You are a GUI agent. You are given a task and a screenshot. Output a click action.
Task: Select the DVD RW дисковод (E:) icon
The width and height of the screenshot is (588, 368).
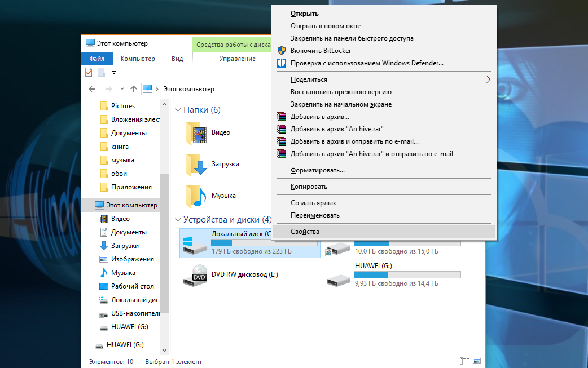pyautogui.click(x=195, y=276)
